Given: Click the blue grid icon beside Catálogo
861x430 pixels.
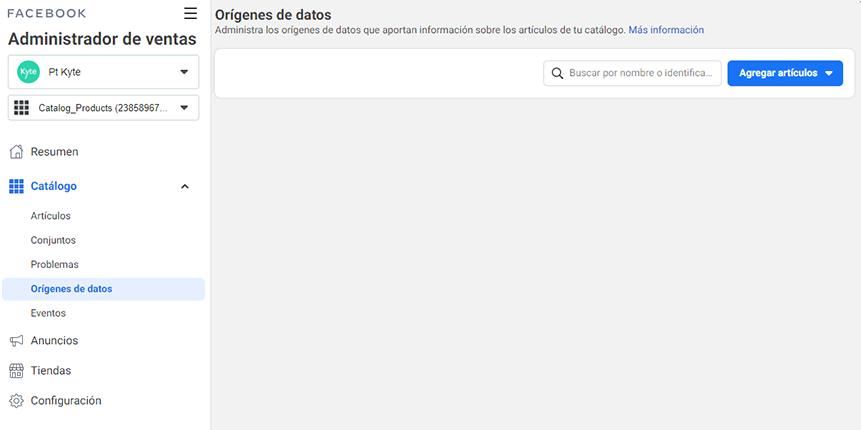Looking at the screenshot, I should 16,186.
